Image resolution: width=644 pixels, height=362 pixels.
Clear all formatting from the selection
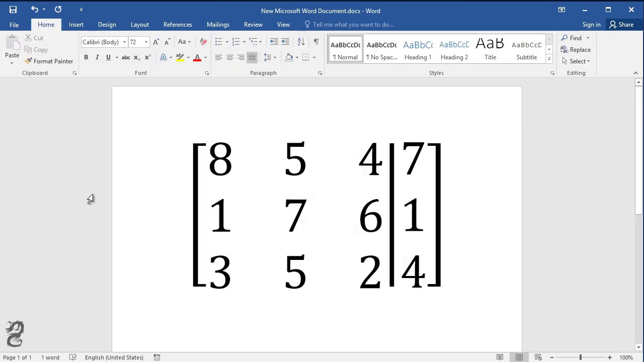coord(203,42)
